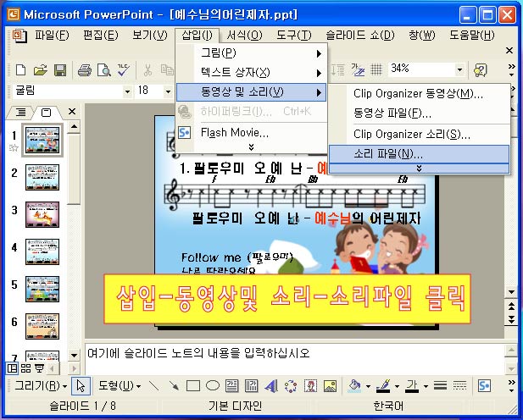
Task: Click the New blank presentation icon
Action: coord(20,70)
